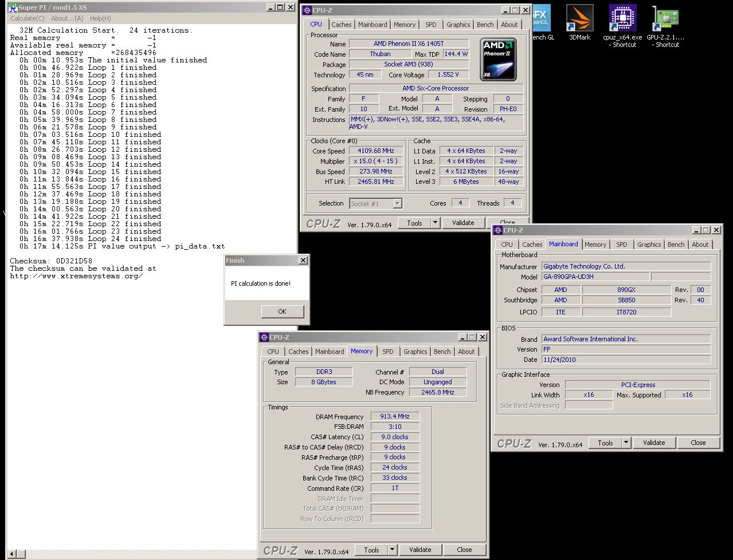
Task: Expand Tools dropdown arrow in CPU window
Action: (x=435, y=223)
